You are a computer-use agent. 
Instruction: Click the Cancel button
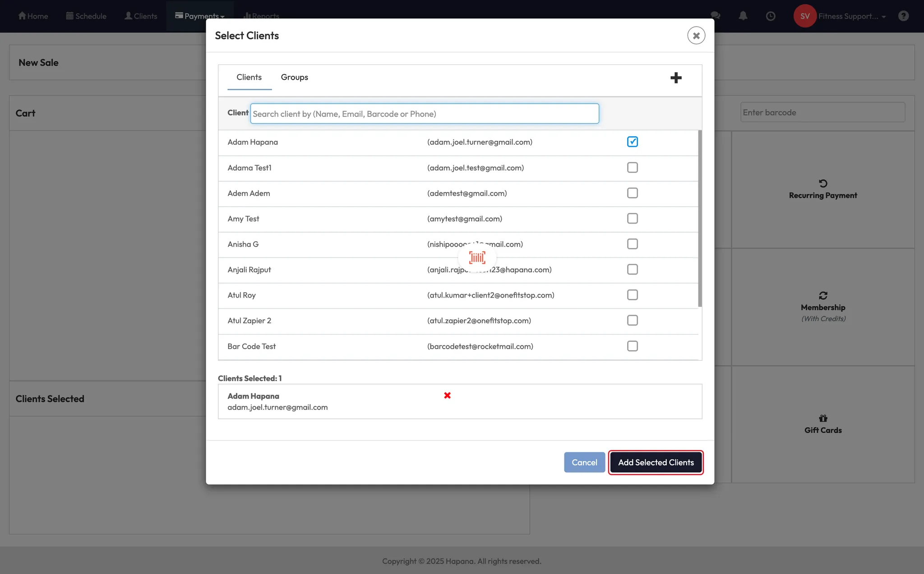click(x=584, y=463)
